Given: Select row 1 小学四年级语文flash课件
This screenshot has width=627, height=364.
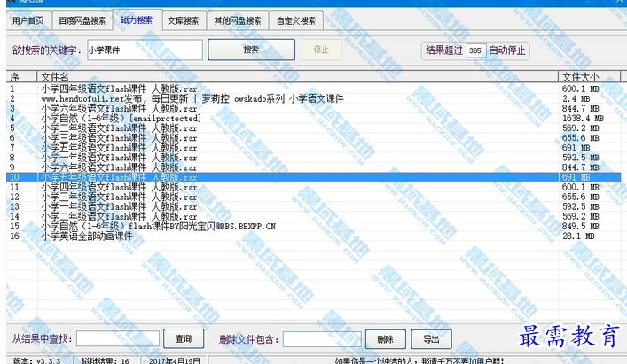Looking at the screenshot, I should [314, 89].
